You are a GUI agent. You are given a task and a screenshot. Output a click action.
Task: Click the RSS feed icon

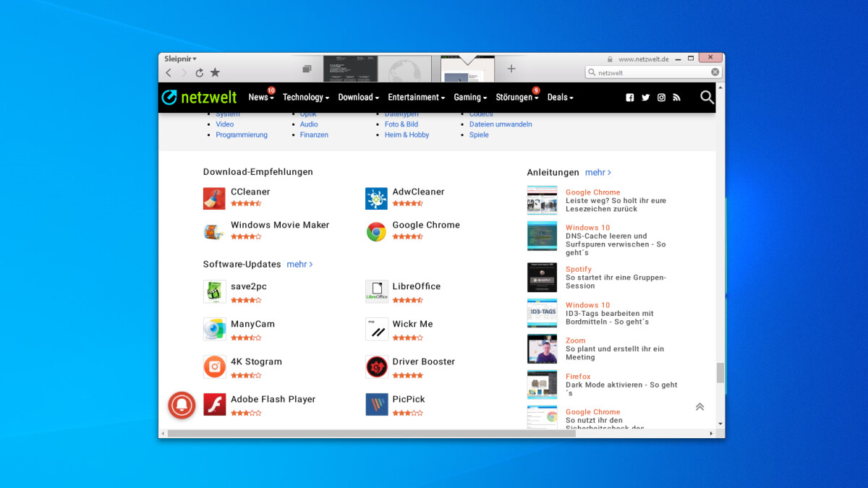[677, 98]
